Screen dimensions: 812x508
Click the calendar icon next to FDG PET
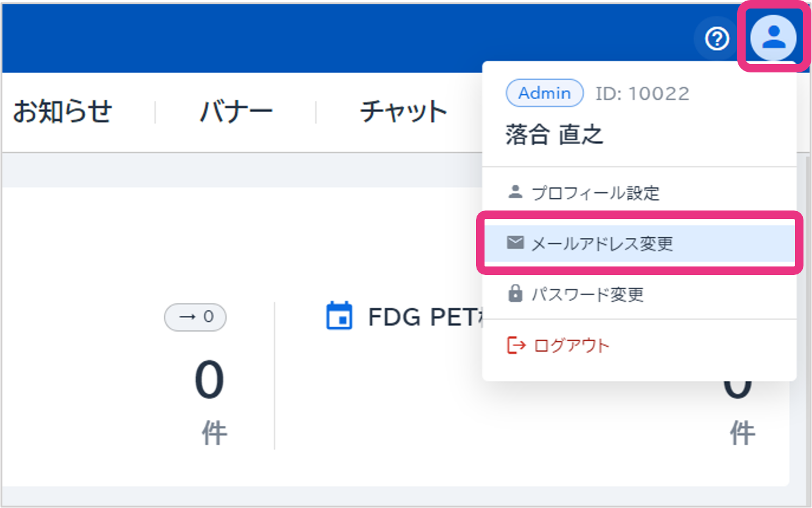coord(339,316)
